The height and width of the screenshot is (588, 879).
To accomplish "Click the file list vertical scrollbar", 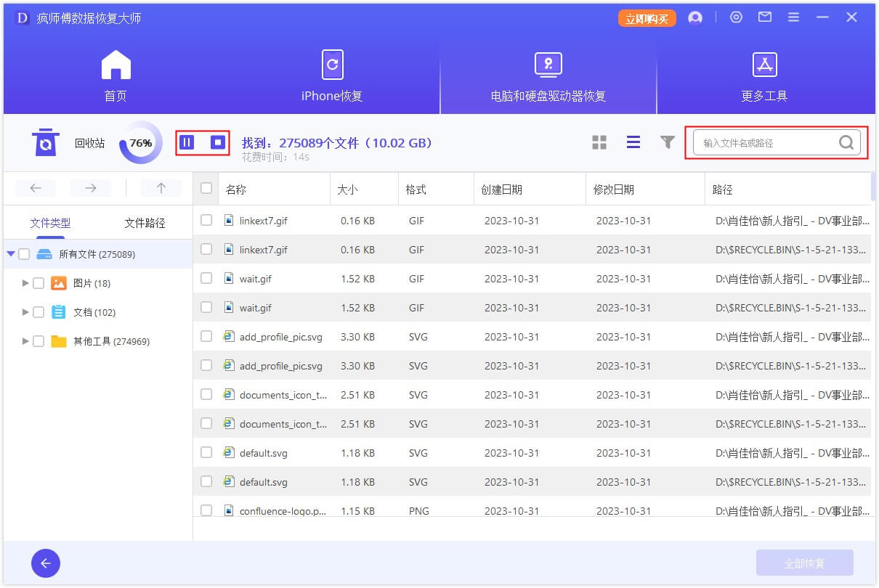I will click(x=873, y=187).
